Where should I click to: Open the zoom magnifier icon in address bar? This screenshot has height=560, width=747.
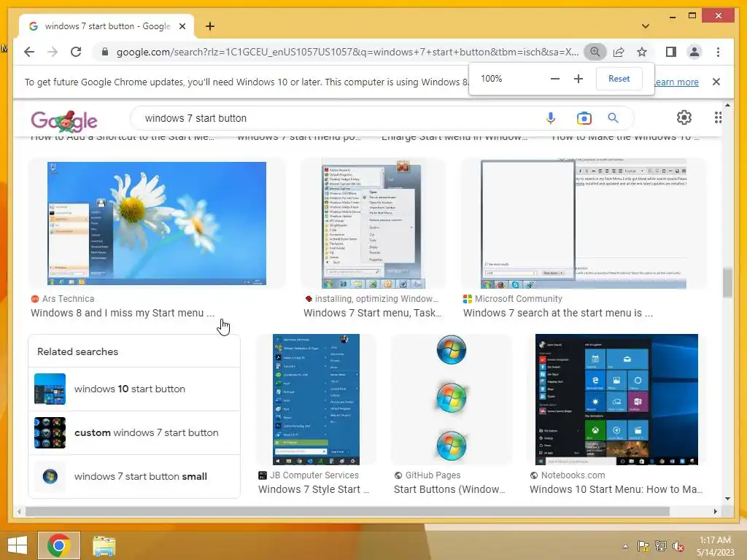tap(595, 52)
